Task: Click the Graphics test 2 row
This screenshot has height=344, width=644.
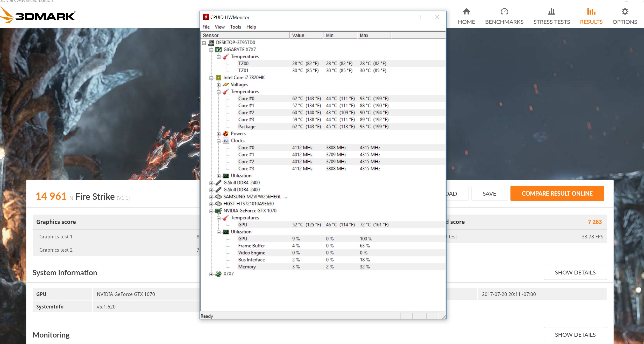Action: click(116, 250)
